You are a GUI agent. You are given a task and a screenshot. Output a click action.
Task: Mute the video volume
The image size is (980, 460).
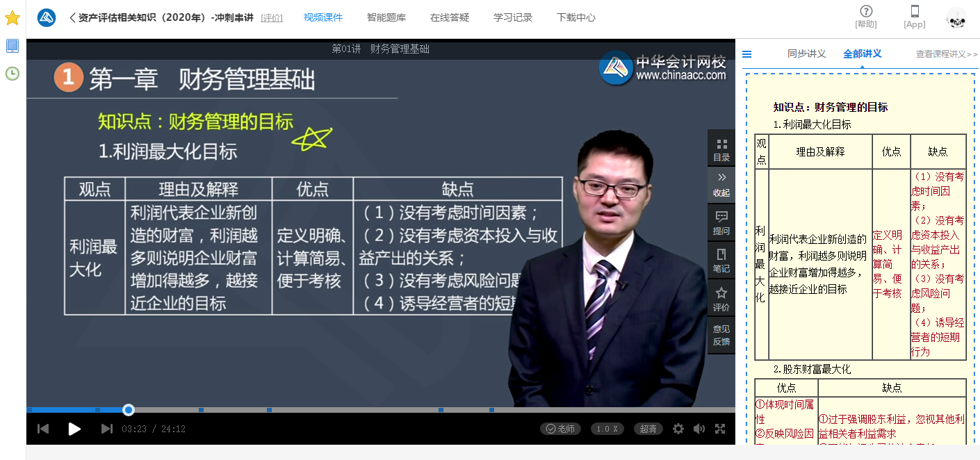(699, 429)
